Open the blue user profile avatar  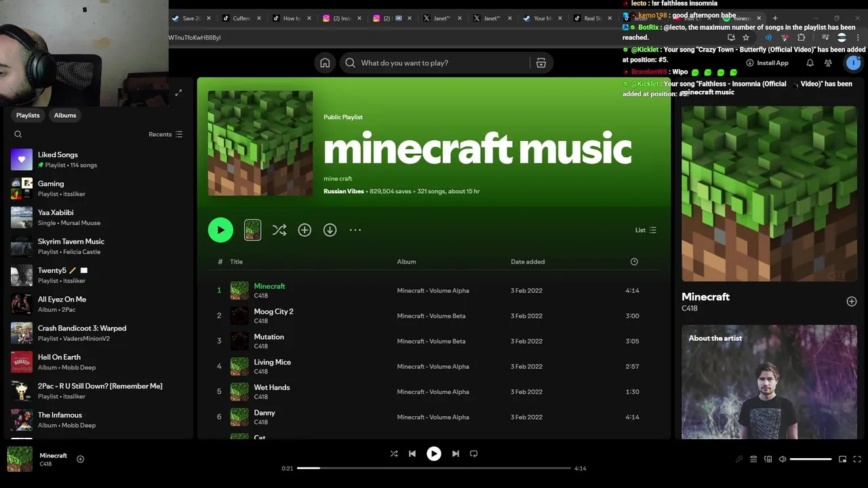[853, 63]
